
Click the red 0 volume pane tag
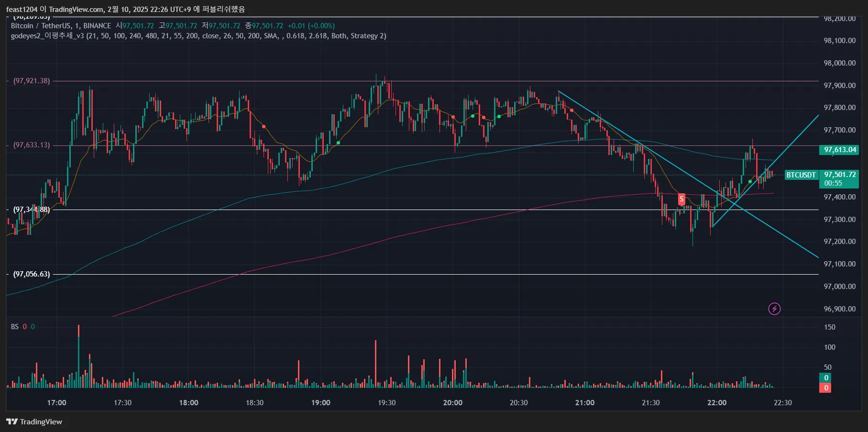pyautogui.click(x=826, y=388)
